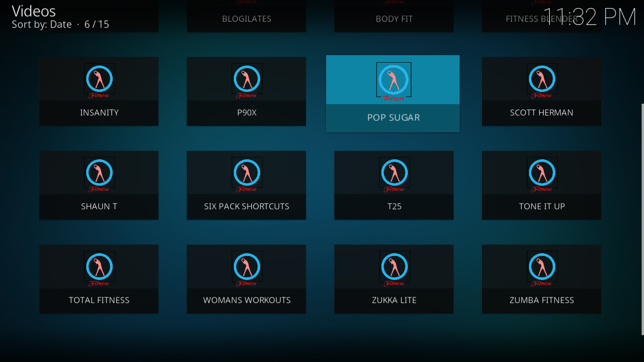Click the Videos heading

tap(33, 11)
